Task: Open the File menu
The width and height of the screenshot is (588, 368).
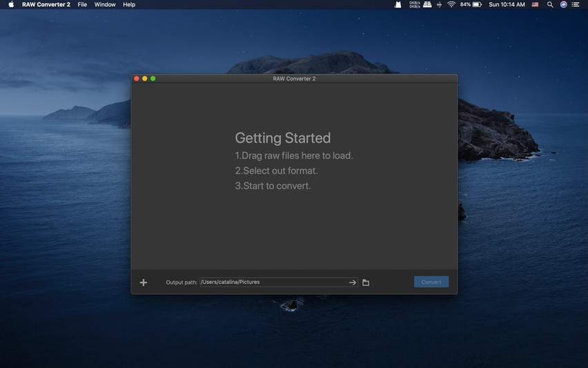Action: click(82, 5)
